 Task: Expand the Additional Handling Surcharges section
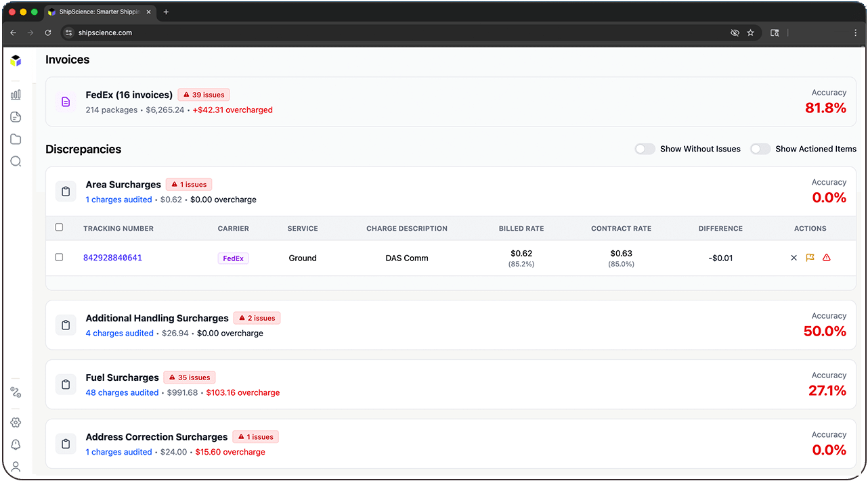pyautogui.click(x=156, y=318)
